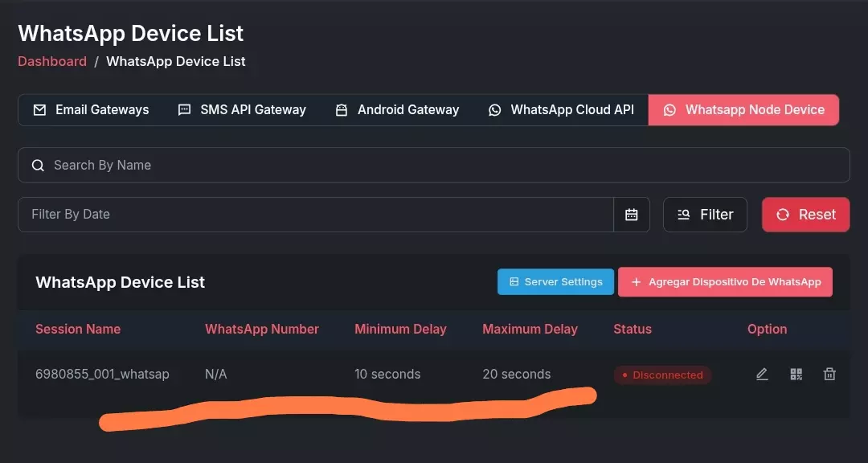The width and height of the screenshot is (868, 463).
Task: Open Server Settings
Action: click(x=556, y=282)
